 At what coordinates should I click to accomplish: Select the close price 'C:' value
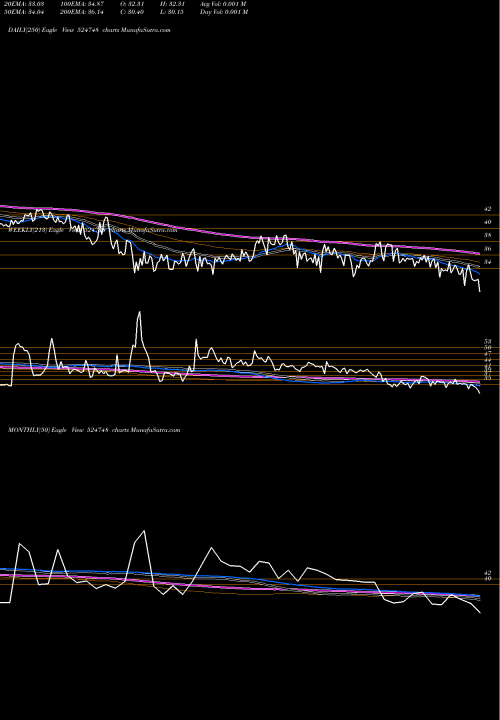point(133,12)
